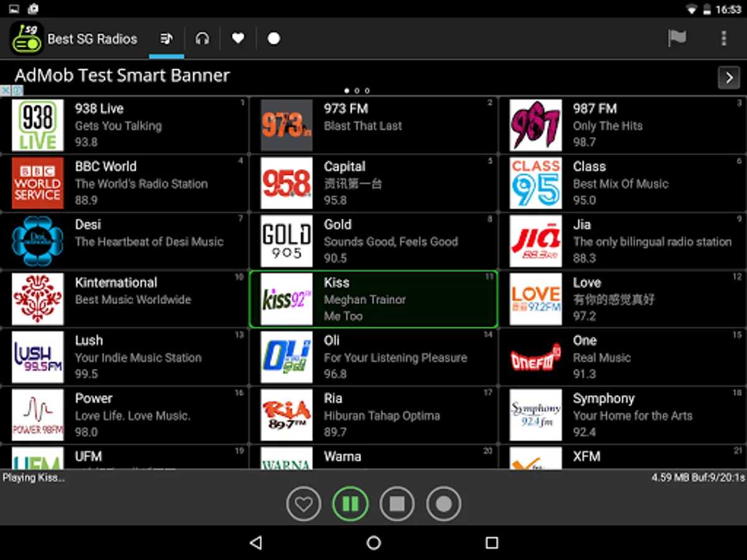Open the three-dot overflow menu
Image resolution: width=747 pixels, height=560 pixels.
tap(723, 39)
